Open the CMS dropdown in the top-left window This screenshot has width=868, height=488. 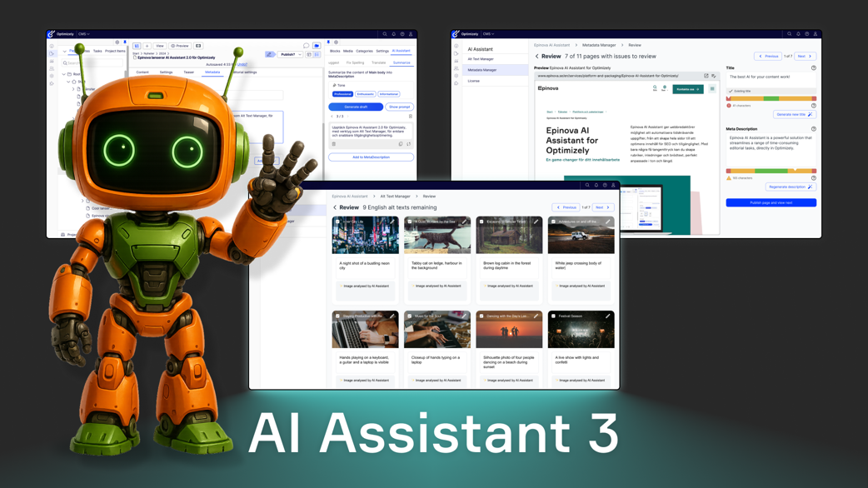[x=83, y=34]
